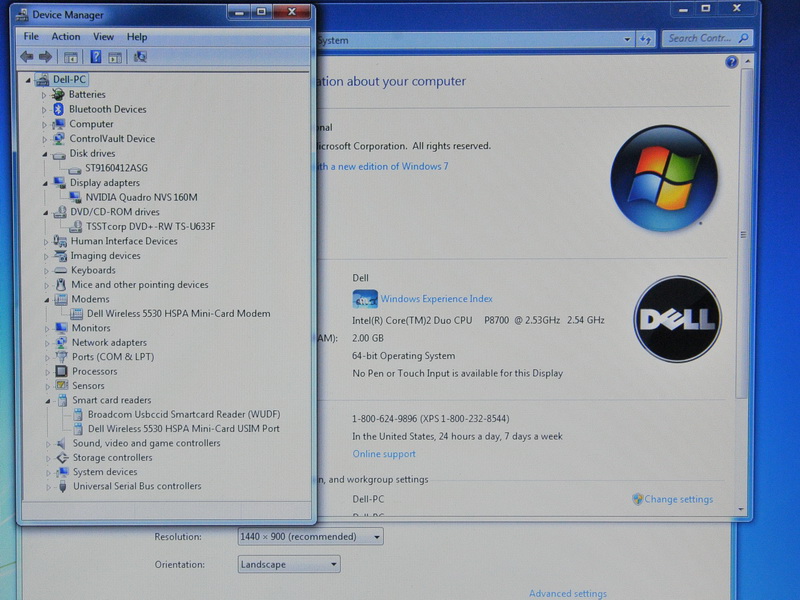Screen dimensions: 800x600
Task: Click the Forward arrow in Device Manager toolbar
Action: 45,57
